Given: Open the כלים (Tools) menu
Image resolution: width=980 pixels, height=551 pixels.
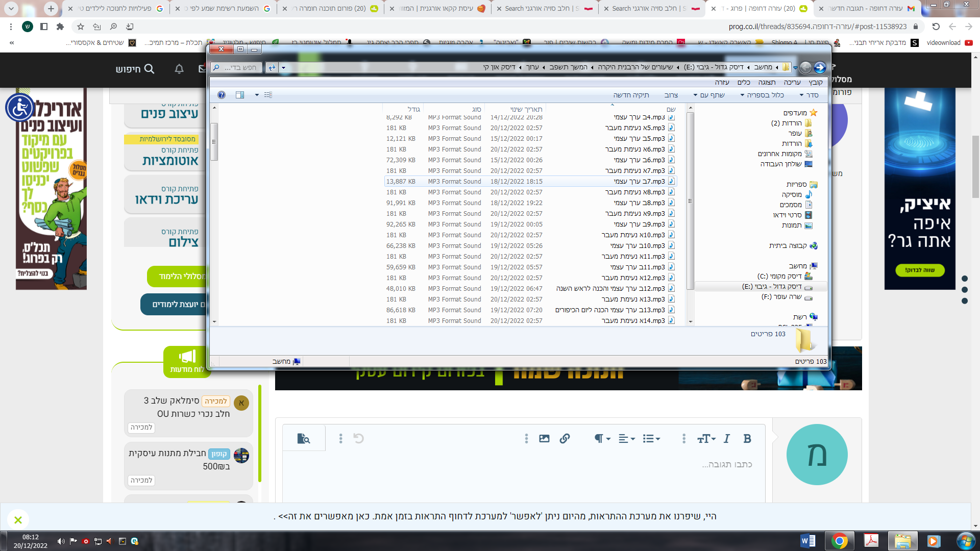Looking at the screenshot, I should tap(744, 82).
